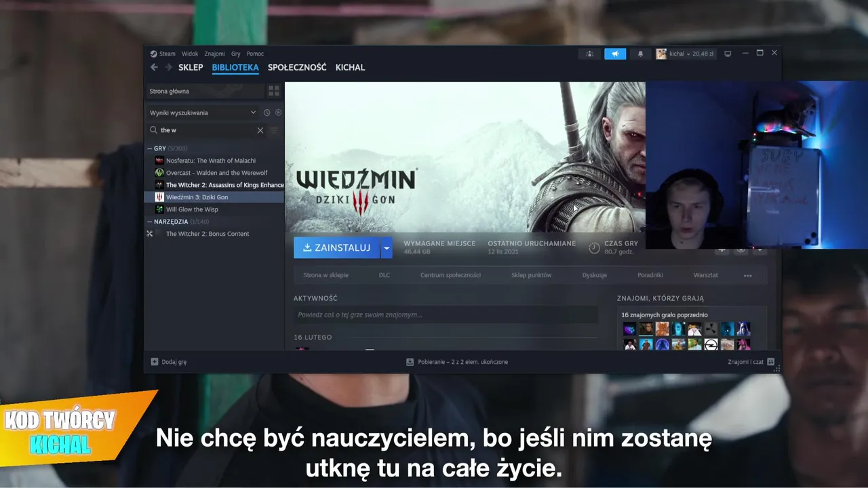Click the 16 LUTEGO date heading

pos(313,338)
